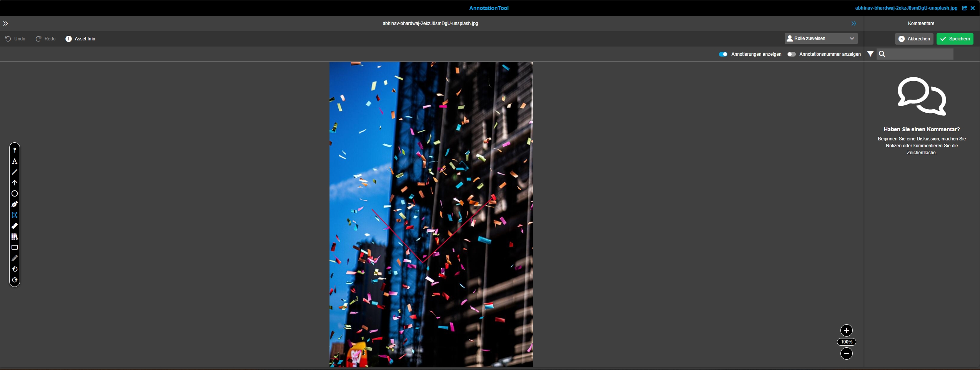Click the Undo button
The height and width of the screenshot is (370, 980).
[x=15, y=39]
